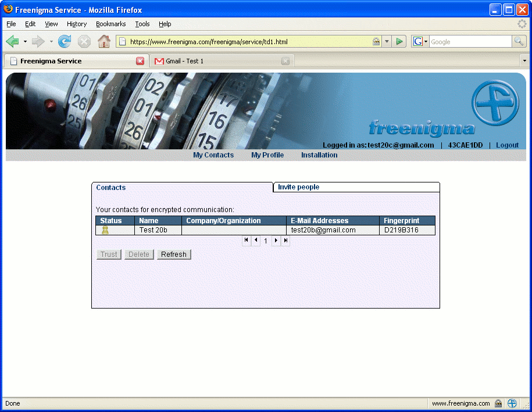Sort by E-Mail Addresses column header
Viewport: 532px width, 412px height.
click(333, 220)
